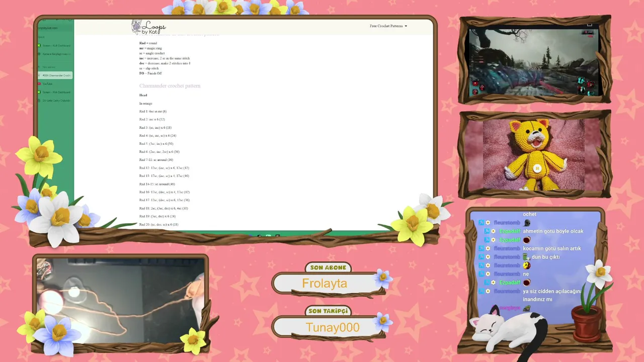Screen dimensions: 644x362
Task: Click the sidebar address bar showing loopsbykat.com
Action: tap(54, 28)
